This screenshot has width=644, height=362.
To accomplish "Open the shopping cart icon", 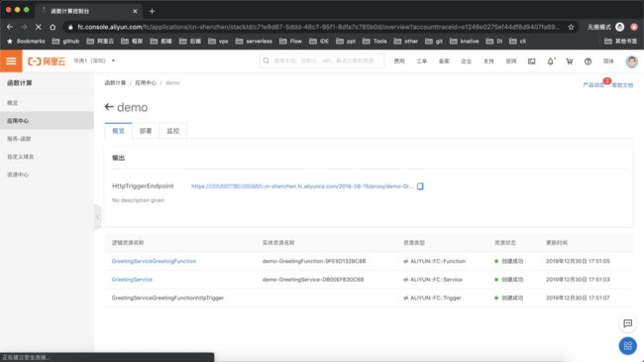I will pos(570,61).
